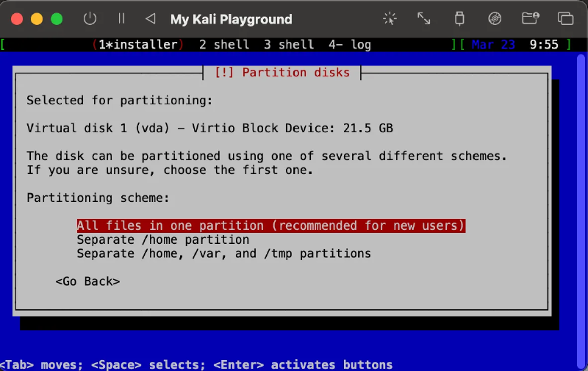This screenshot has height=371, width=588.
Task: Select 'All files in one partition' option
Action: [270, 226]
